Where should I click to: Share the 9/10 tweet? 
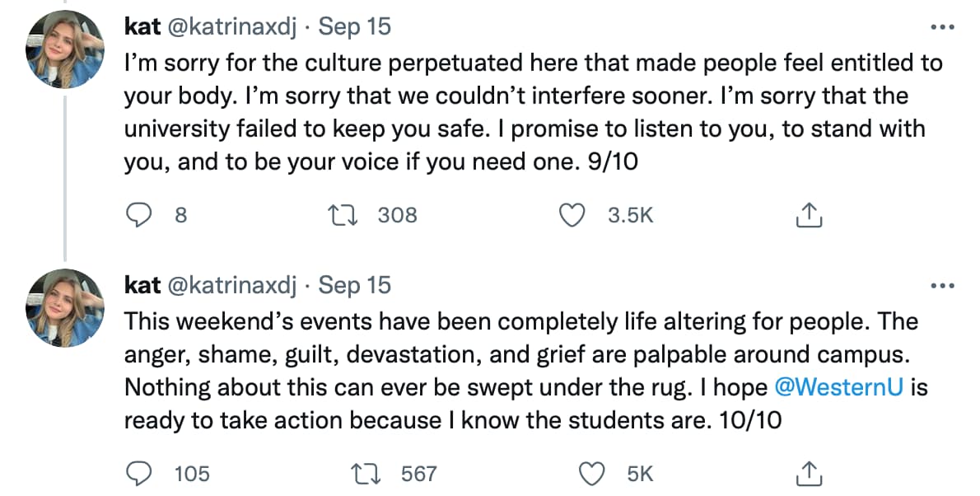[808, 215]
